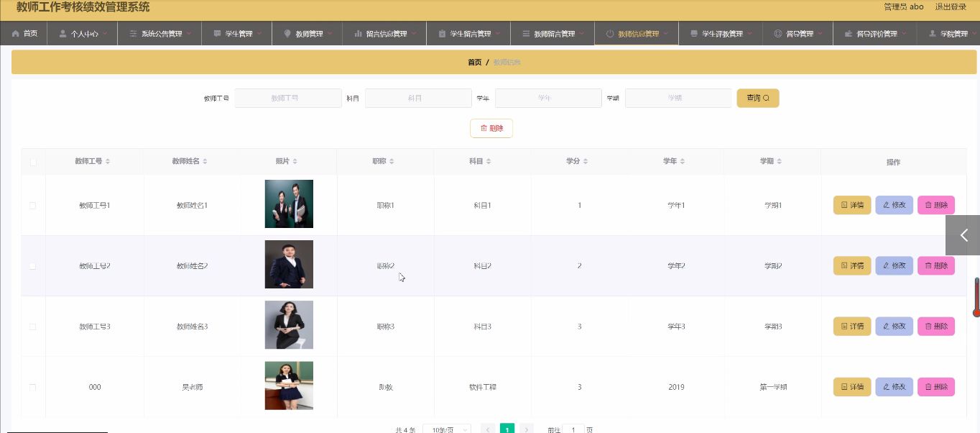Expand 学院管理 menu chevron
Screen dimensions: 980x433
point(974,33)
